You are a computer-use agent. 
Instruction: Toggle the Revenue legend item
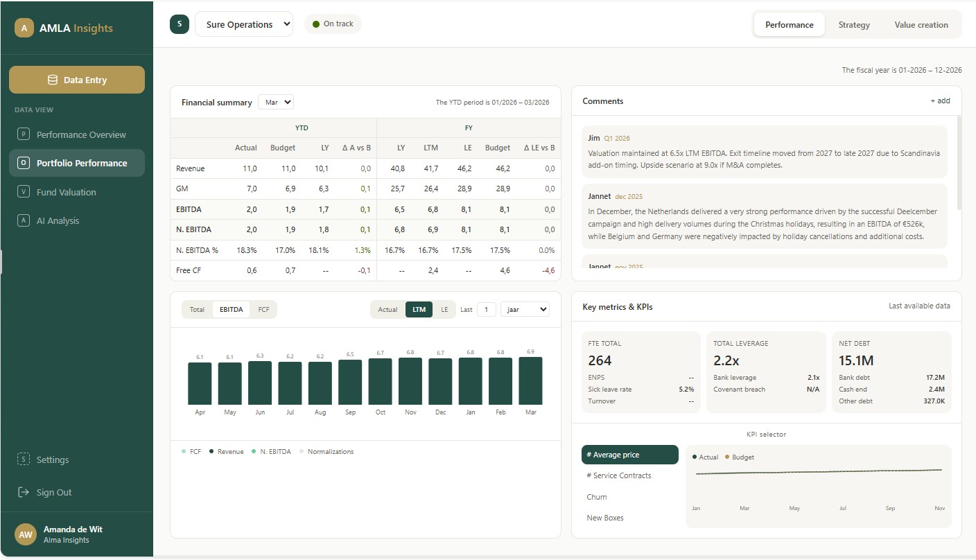click(227, 452)
